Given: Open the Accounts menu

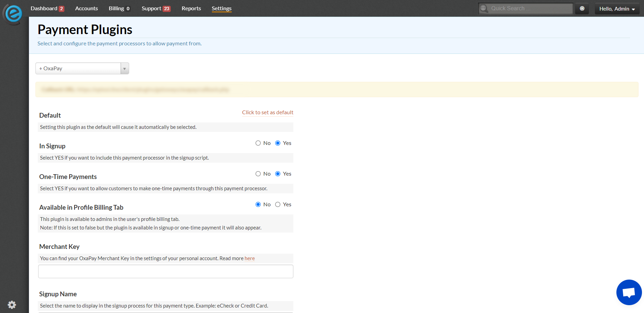Looking at the screenshot, I should [x=87, y=9].
